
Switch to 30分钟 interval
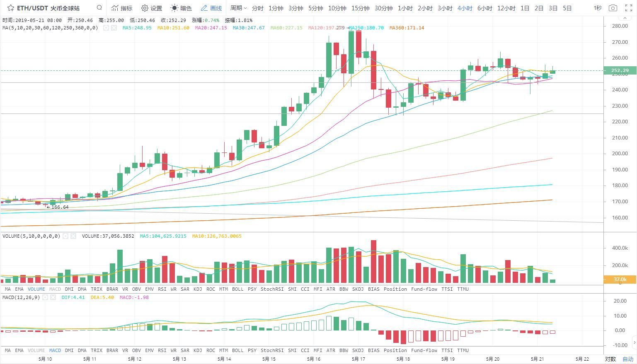tap(383, 8)
